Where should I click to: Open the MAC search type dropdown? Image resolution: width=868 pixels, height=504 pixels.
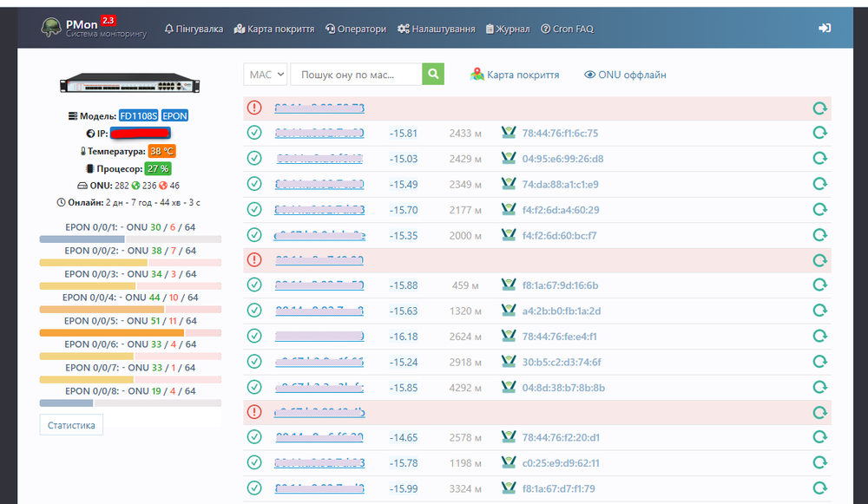pos(266,75)
